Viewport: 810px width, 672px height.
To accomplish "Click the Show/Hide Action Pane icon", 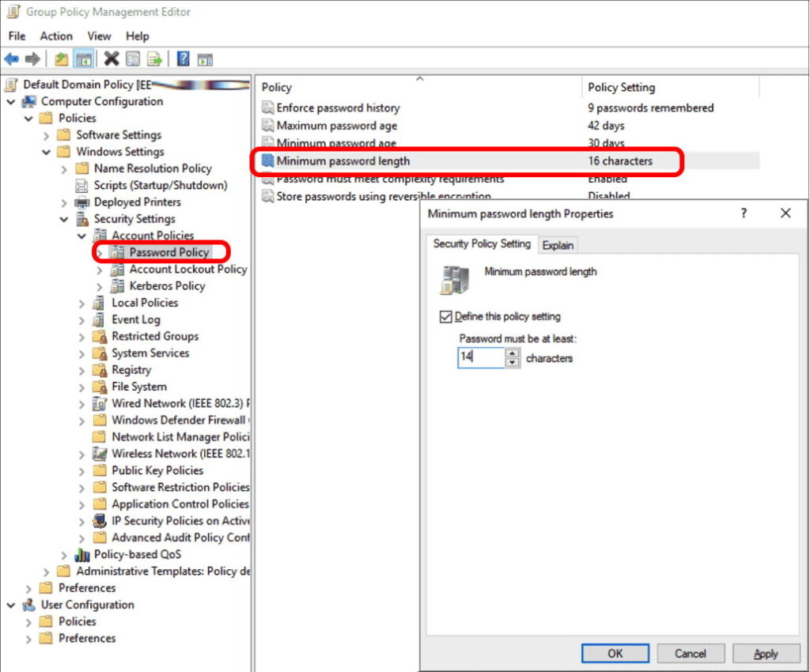I will (x=205, y=59).
